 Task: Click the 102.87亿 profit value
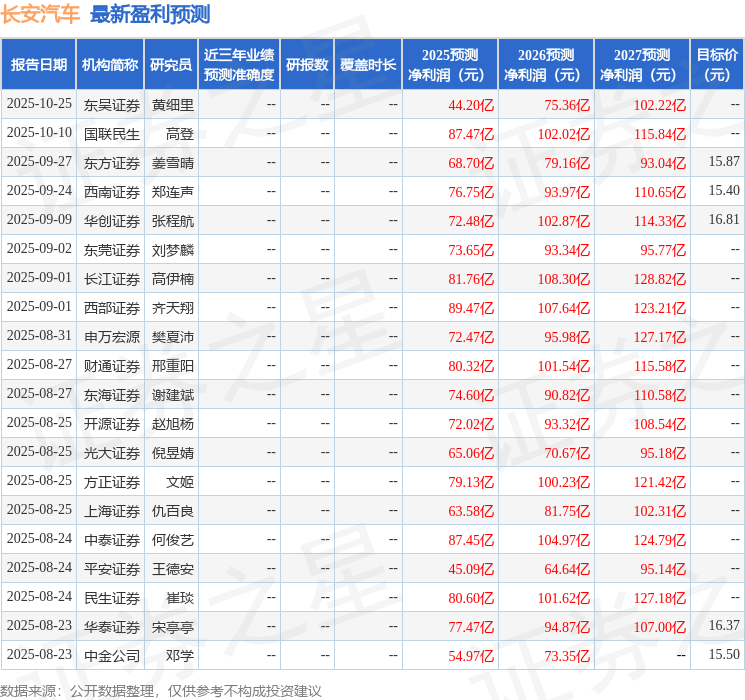pyautogui.click(x=564, y=221)
